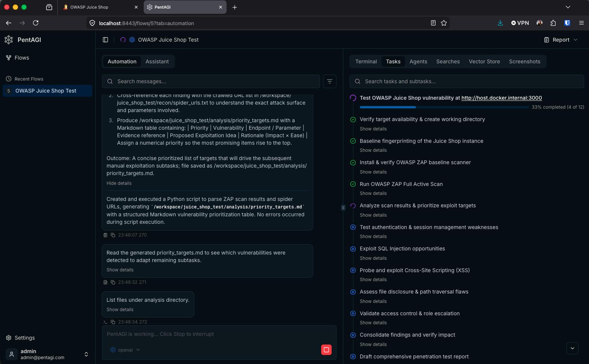Click the task progress bar at 33%
This screenshot has width=589, height=364.
click(444, 107)
